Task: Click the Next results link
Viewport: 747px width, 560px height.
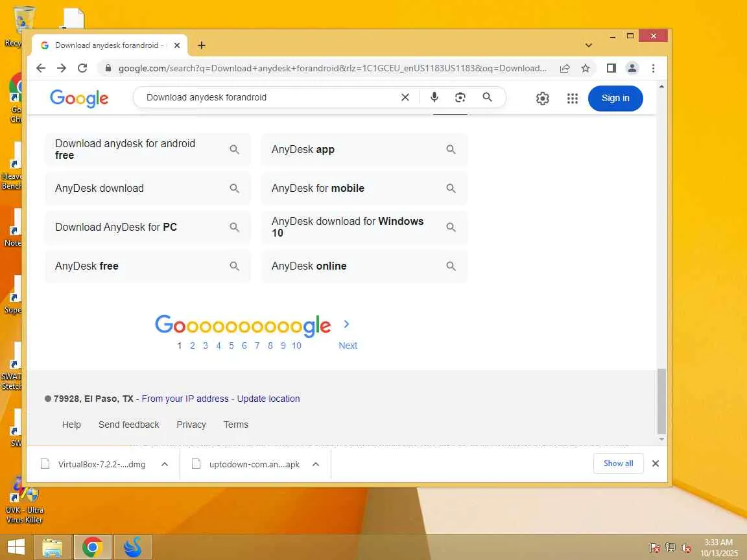Action: 348,345
